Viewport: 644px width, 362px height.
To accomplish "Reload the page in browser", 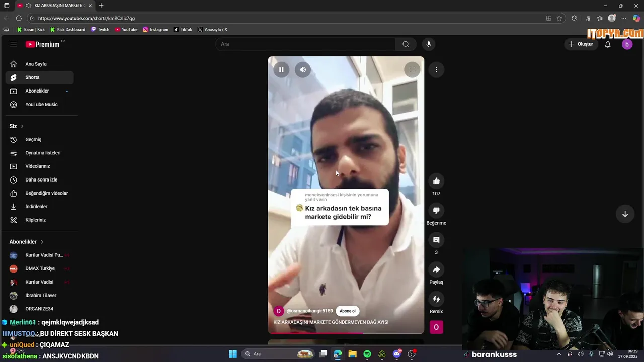I will click(19, 18).
